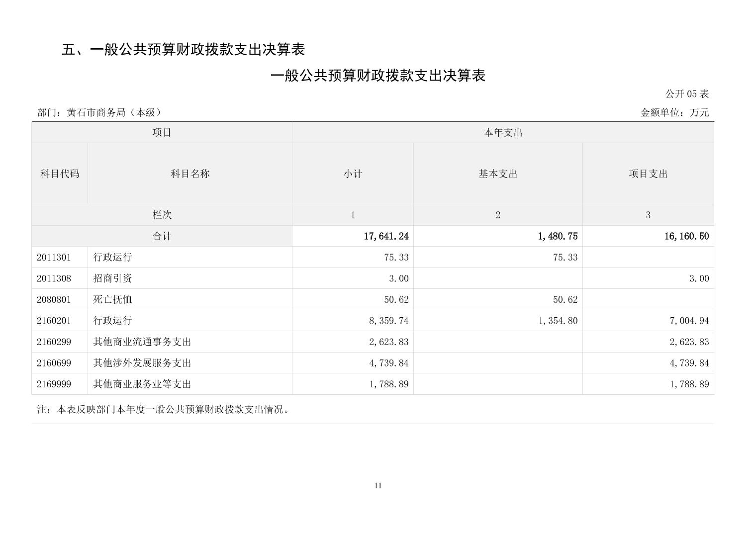Select the 科目代码 column header
756x534 pixels.
(x=60, y=174)
